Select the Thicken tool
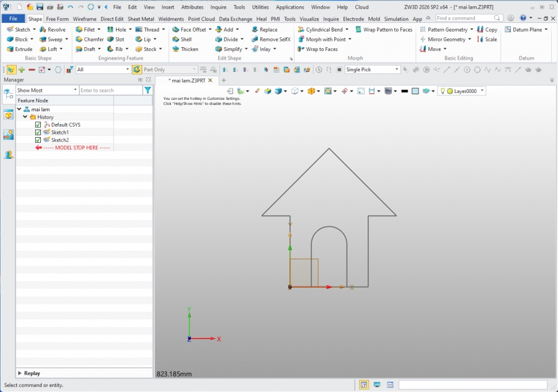This screenshot has height=392, width=558. pos(185,49)
